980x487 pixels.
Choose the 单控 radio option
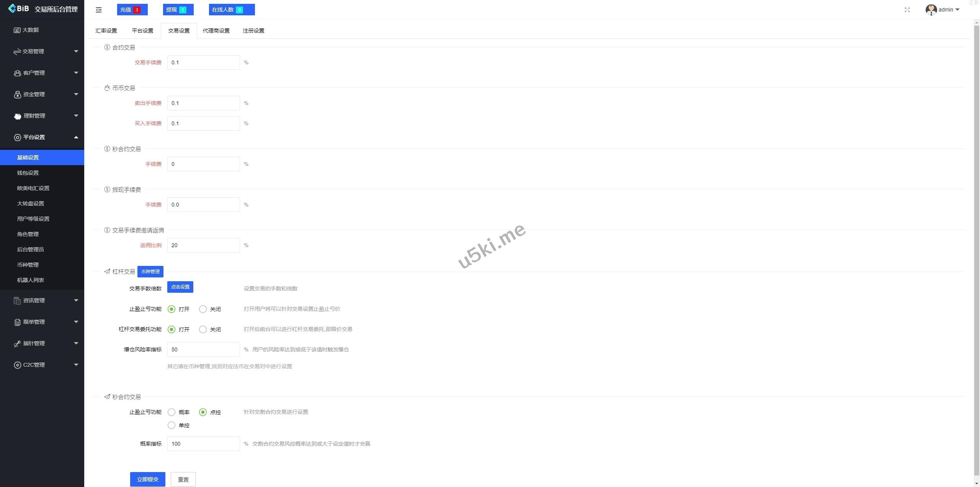tap(171, 425)
